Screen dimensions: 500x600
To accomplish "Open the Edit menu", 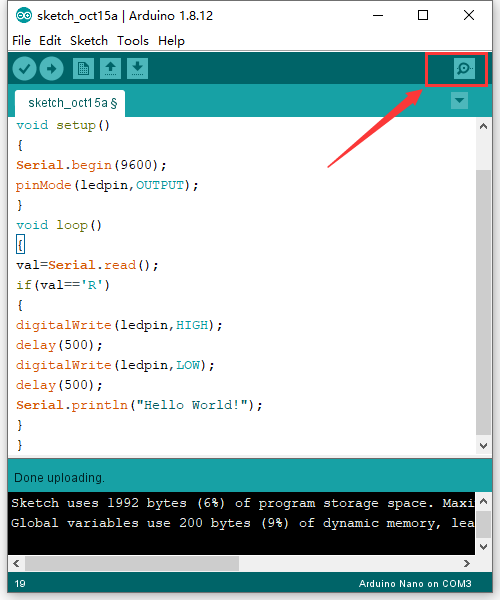I will (x=50, y=41).
